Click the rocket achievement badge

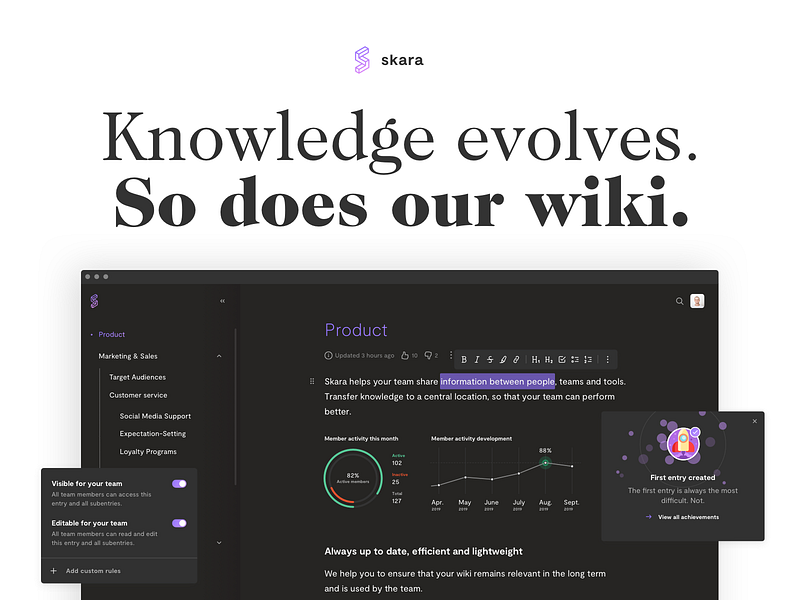point(683,443)
